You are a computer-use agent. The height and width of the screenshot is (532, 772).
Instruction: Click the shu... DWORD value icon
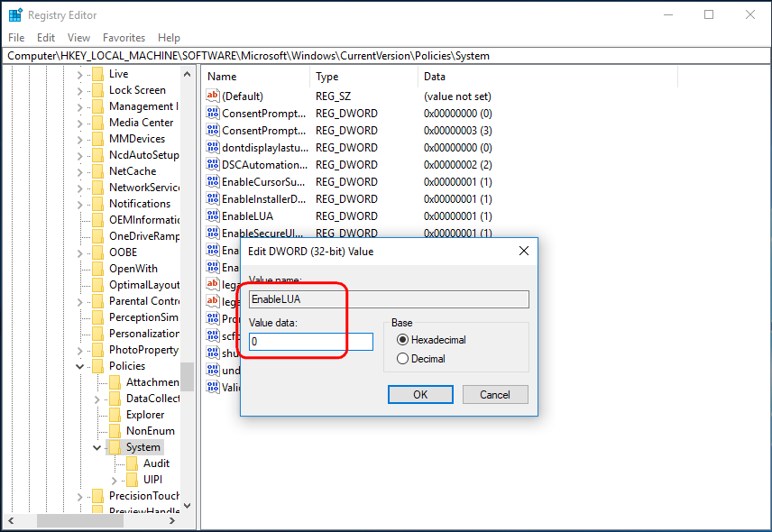(213, 353)
